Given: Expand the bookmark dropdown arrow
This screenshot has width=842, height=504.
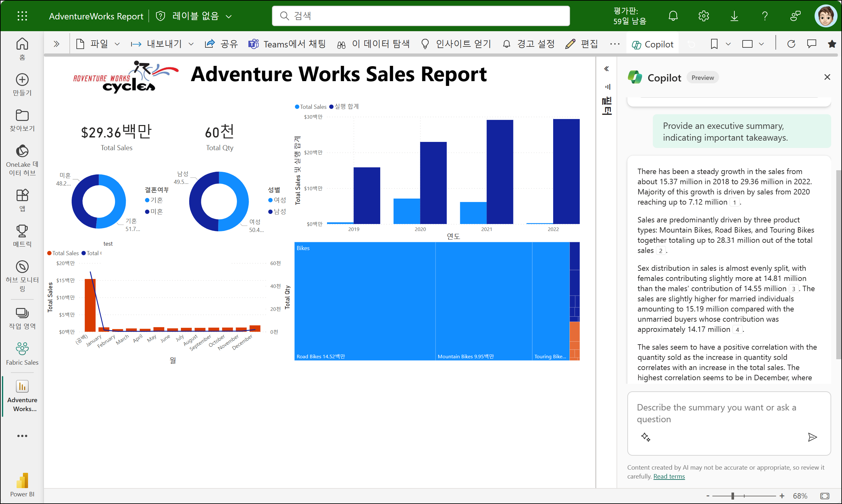Looking at the screenshot, I should point(728,44).
